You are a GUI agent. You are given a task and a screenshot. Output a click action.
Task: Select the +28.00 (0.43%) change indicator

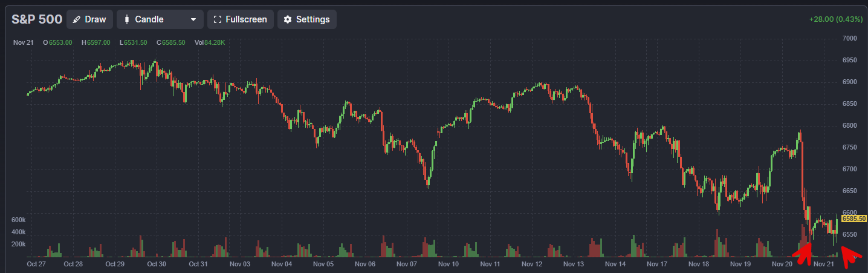(835, 19)
